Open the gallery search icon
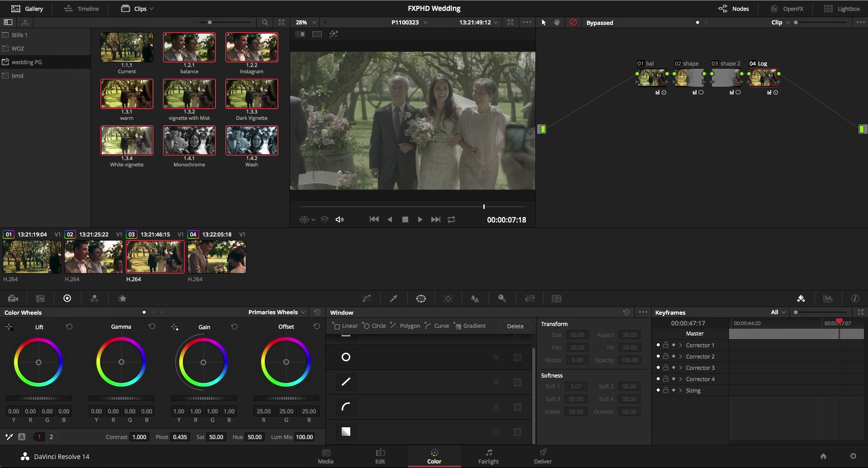The image size is (868, 468). pyautogui.click(x=265, y=22)
